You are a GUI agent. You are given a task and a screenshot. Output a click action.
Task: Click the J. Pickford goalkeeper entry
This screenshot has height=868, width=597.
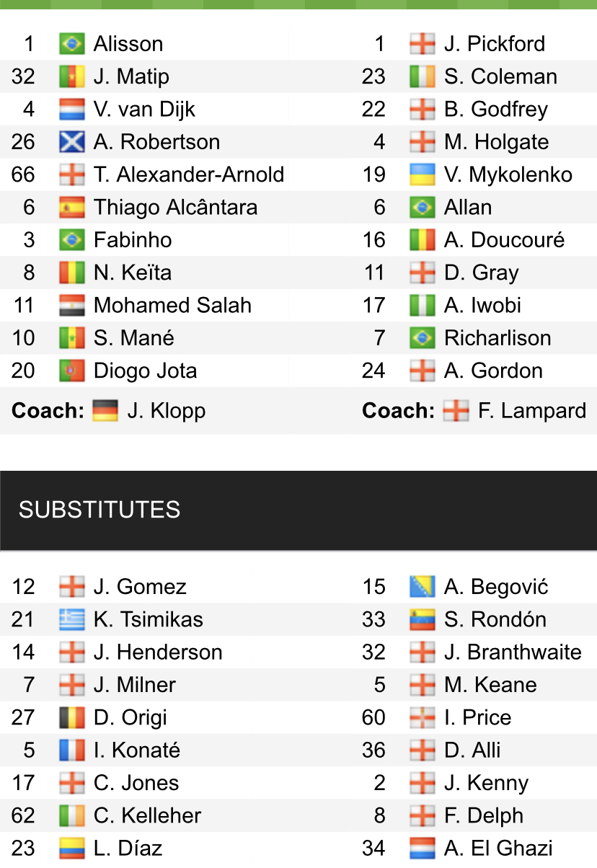(495, 44)
